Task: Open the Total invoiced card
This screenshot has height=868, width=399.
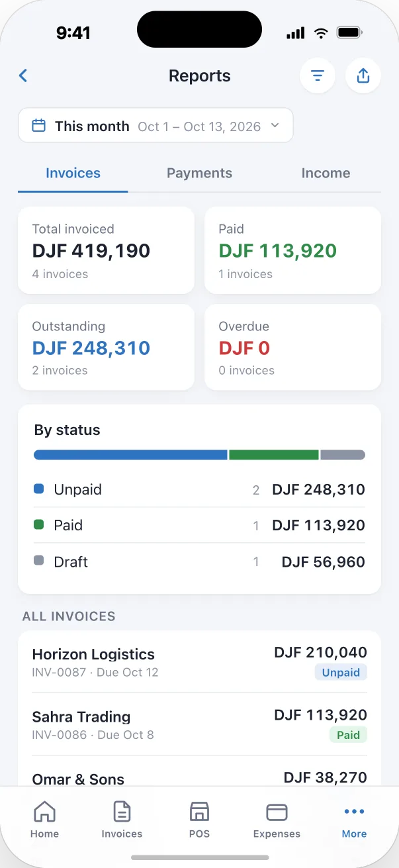Action: pyautogui.click(x=106, y=250)
